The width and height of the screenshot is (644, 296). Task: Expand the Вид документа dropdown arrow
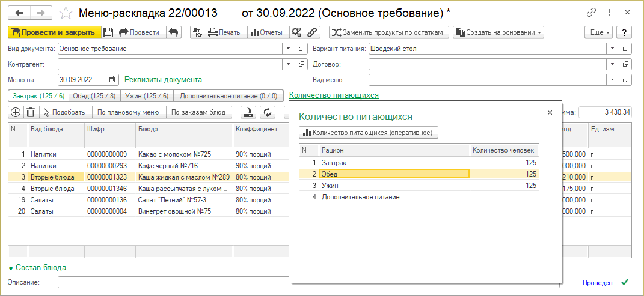[288, 49]
